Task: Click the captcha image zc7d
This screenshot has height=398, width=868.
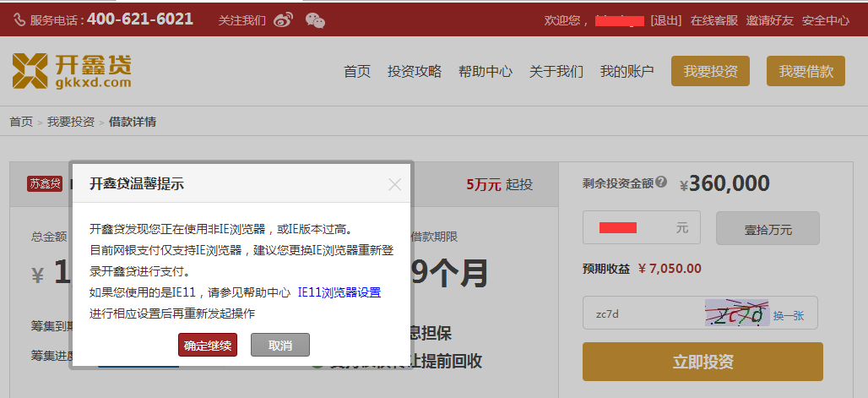Action: (736, 313)
